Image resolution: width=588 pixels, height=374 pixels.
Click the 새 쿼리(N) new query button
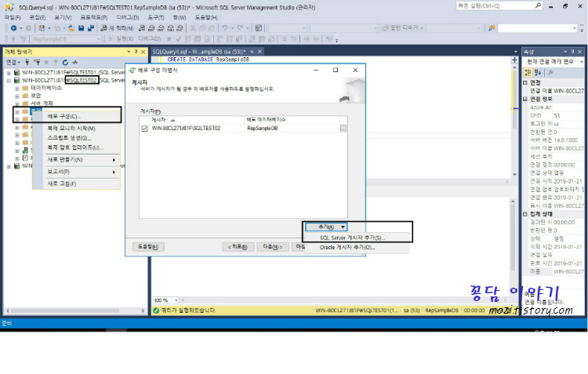(117, 28)
